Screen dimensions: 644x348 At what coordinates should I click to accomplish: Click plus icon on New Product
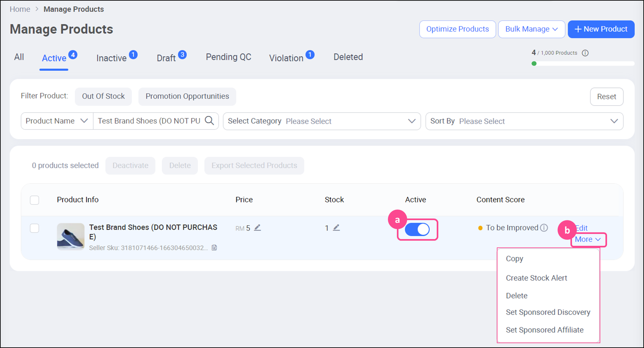coord(578,29)
